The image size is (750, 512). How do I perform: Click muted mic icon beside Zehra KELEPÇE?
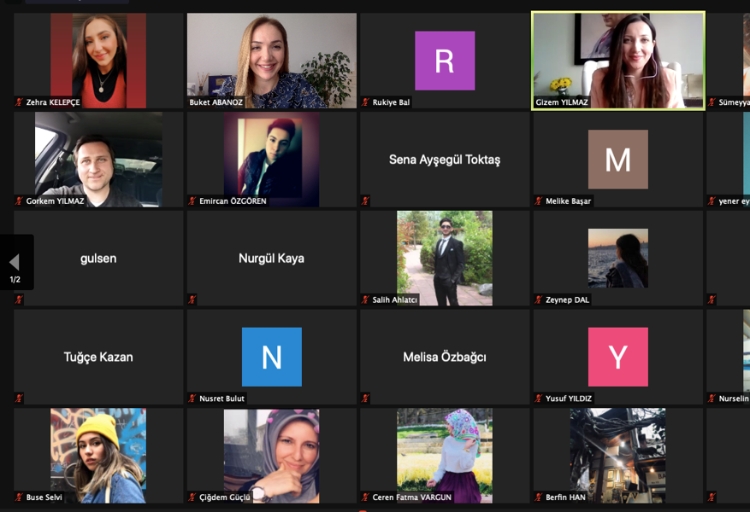pyautogui.click(x=19, y=102)
